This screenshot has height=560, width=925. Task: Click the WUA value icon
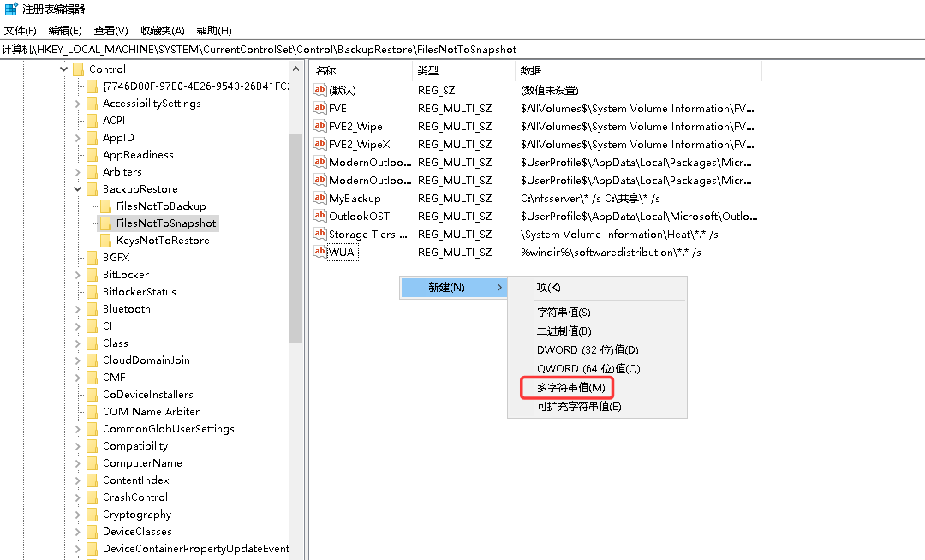pyautogui.click(x=319, y=252)
